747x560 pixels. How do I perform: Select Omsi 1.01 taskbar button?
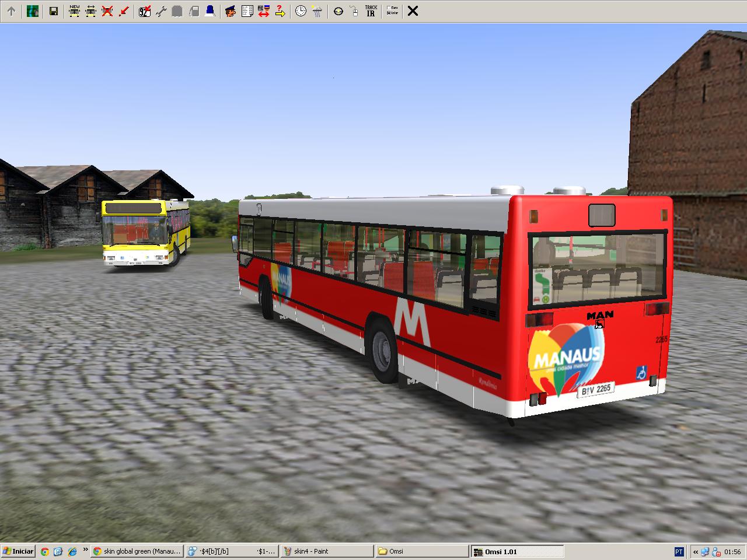tap(517, 551)
